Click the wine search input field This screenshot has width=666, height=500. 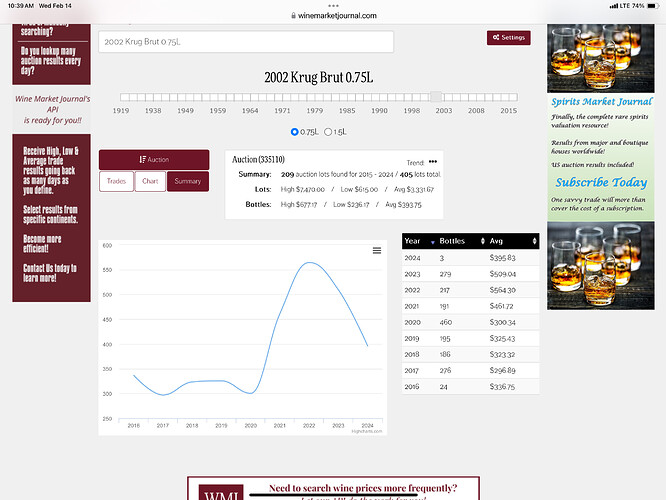point(246,42)
